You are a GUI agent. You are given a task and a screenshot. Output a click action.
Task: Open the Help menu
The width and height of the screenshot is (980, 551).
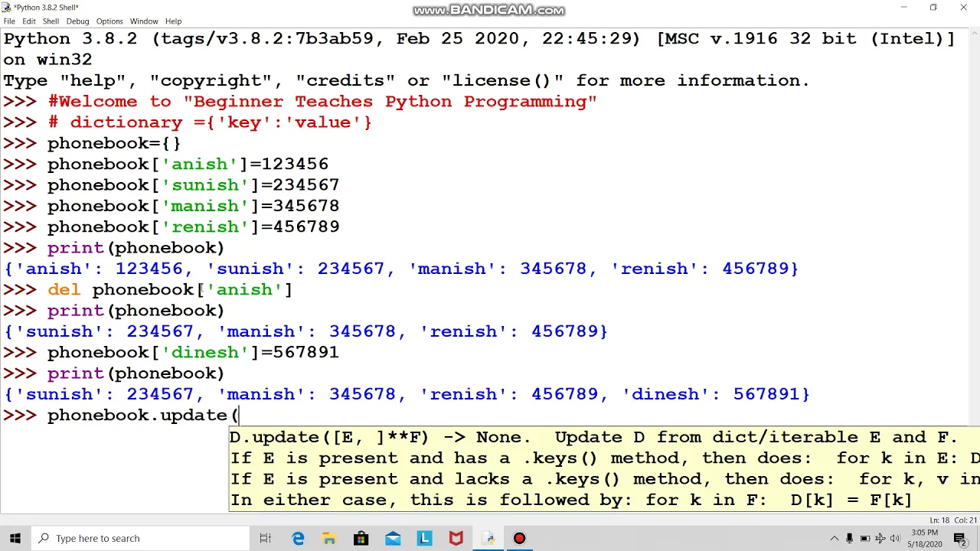click(173, 21)
